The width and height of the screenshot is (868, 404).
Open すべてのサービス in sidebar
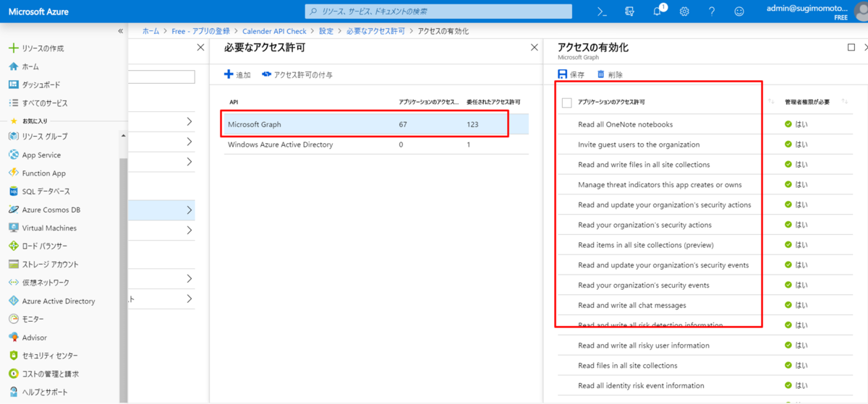pyautogui.click(x=38, y=103)
